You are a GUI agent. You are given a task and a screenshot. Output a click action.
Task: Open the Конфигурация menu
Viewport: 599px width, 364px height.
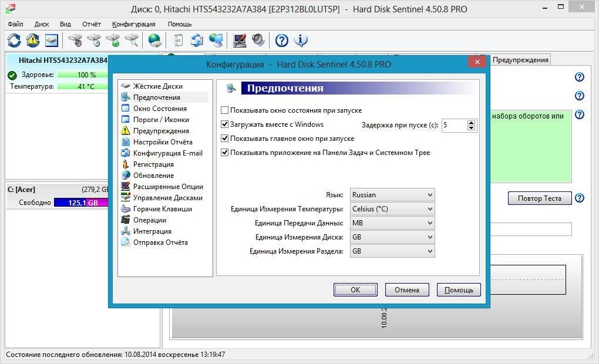134,24
